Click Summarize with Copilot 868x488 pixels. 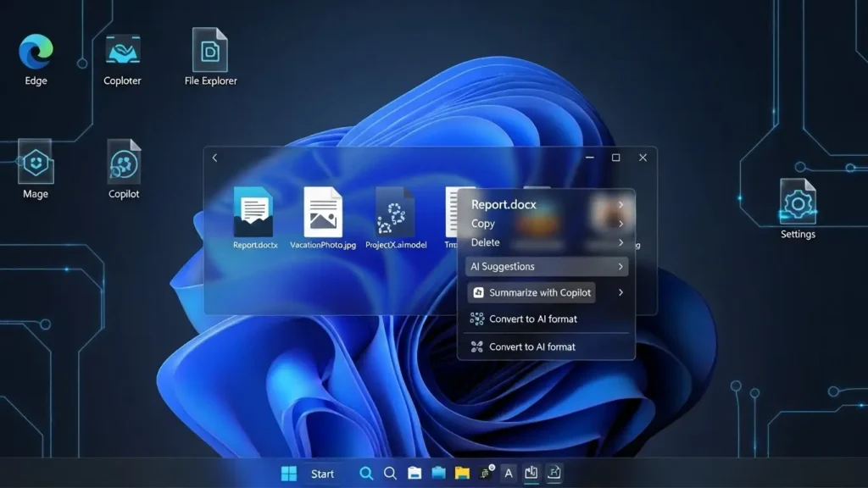click(x=531, y=292)
